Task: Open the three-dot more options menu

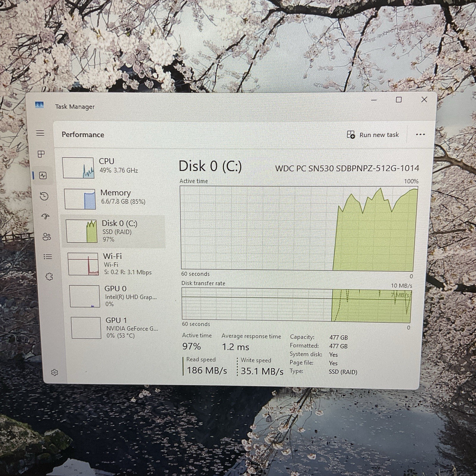Action: pyautogui.click(x=420, y=134)
